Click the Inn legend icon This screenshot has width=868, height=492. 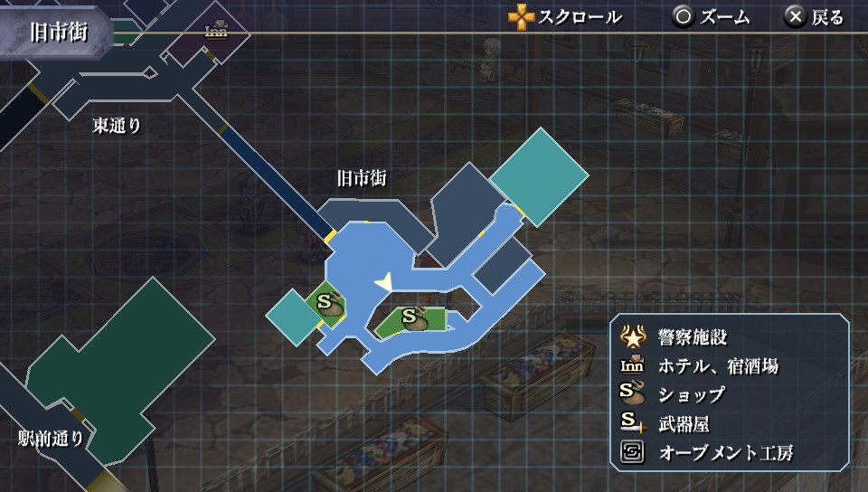pos(632,364)
